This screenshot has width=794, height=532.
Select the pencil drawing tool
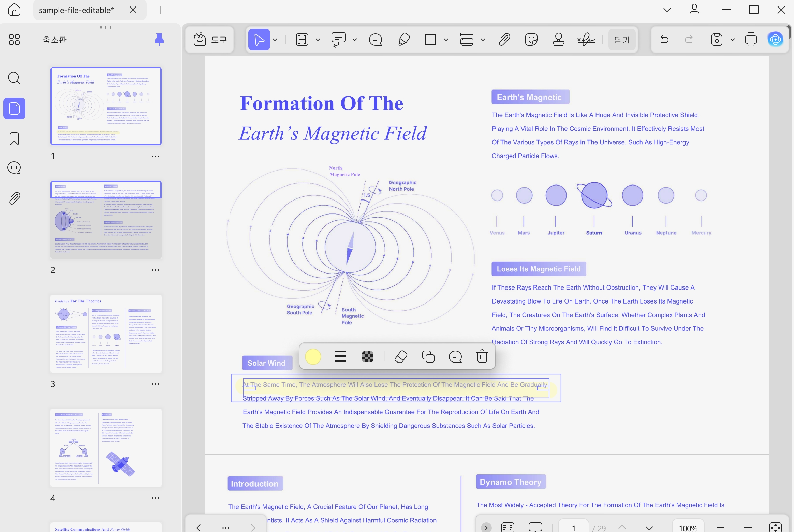tap(403, 40)
